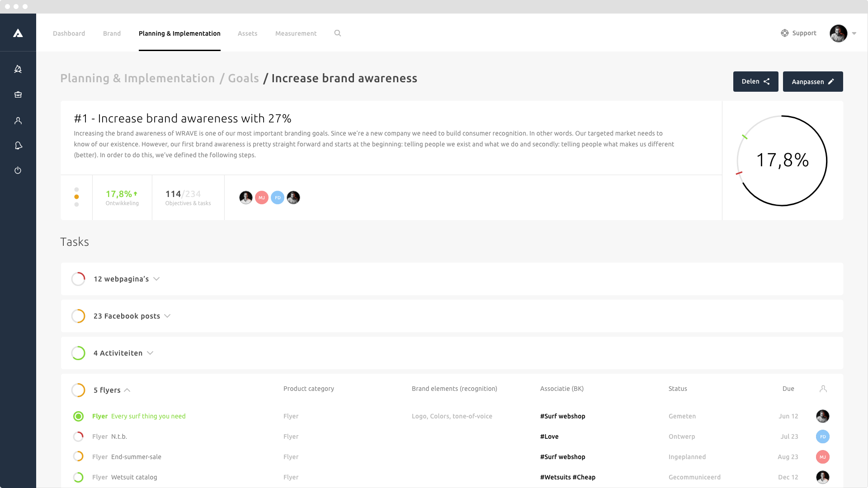Open the Brand tab
The width and height of the screenshot is (868, 488).
point(112,33)
